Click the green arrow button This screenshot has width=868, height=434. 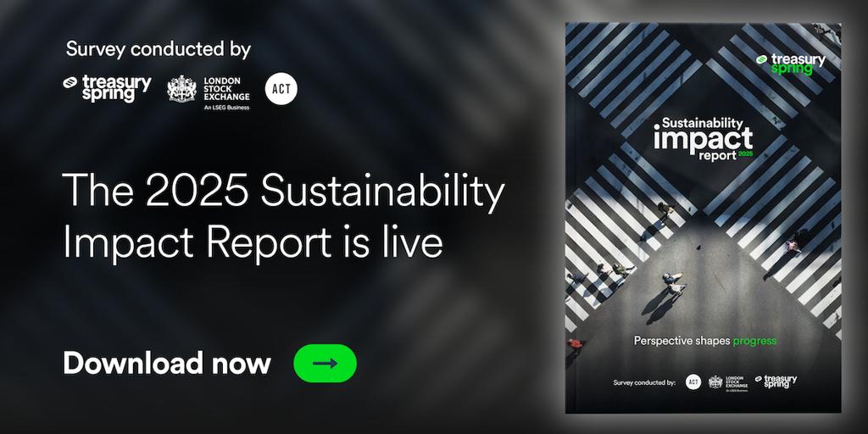coord(325,363)
